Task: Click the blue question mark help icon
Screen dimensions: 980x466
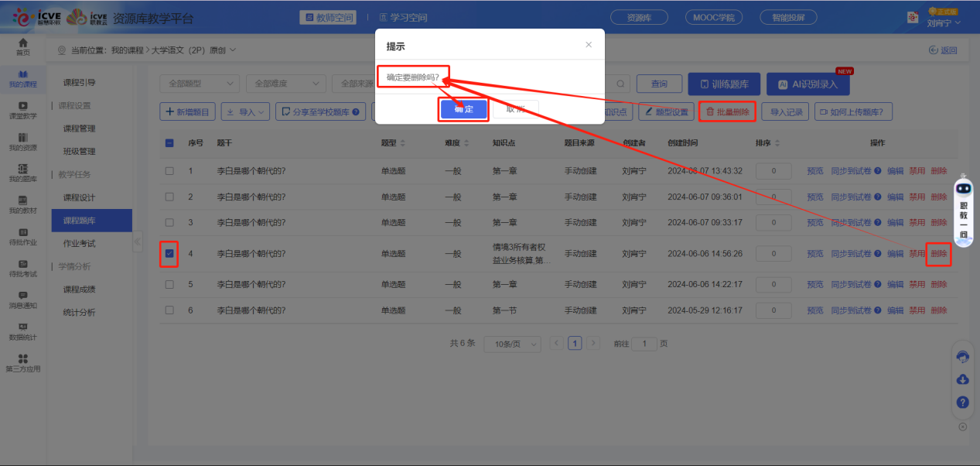Action: pos(963,403)
